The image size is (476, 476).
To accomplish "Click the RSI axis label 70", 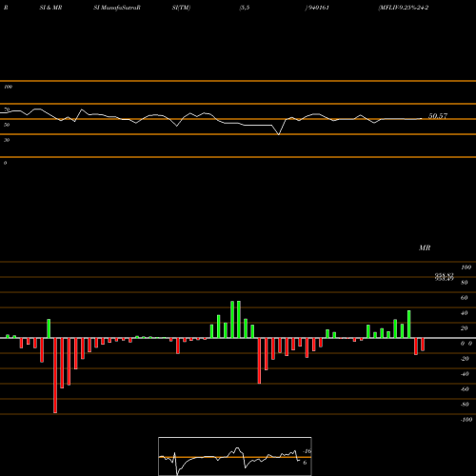I will [7, 109].
